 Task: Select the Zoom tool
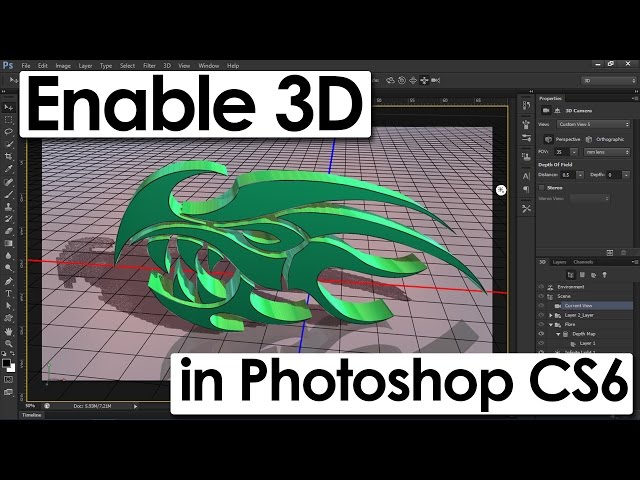(x=9, y=343)
